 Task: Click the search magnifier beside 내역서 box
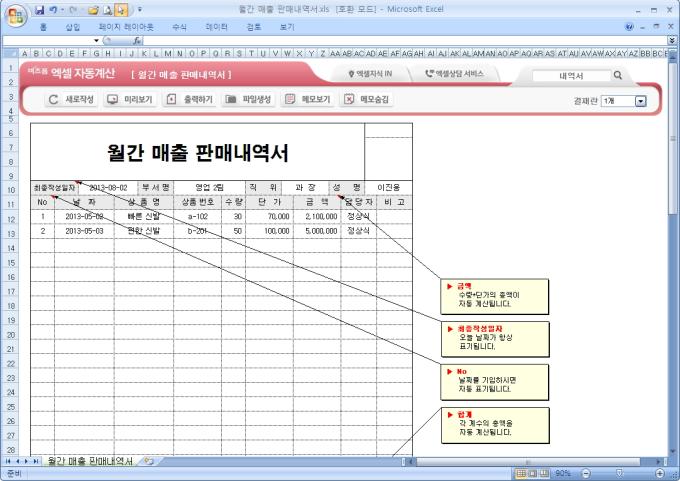pos(618,75)
